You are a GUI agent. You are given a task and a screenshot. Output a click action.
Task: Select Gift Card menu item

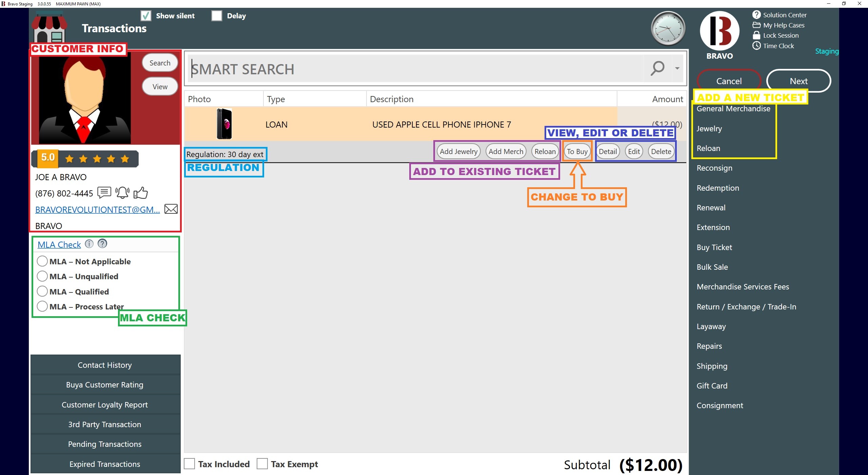coord(712,386)
